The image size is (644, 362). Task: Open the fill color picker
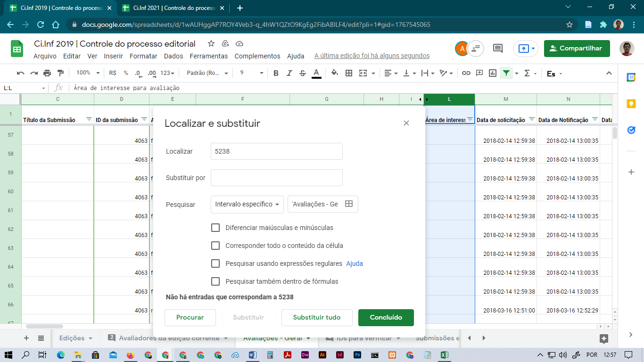tap(335, 73)
